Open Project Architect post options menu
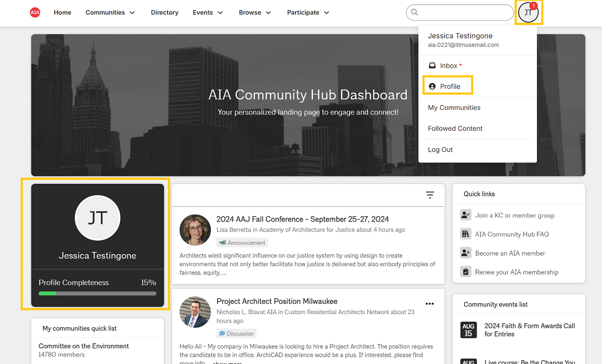Image resolution: width=602 pixels, height=364 pixels. [x=429, y=304]
